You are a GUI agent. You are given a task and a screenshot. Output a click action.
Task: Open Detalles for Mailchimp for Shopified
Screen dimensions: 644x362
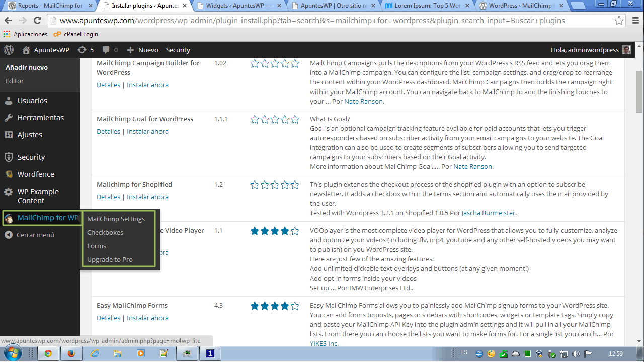pos(108,197)
